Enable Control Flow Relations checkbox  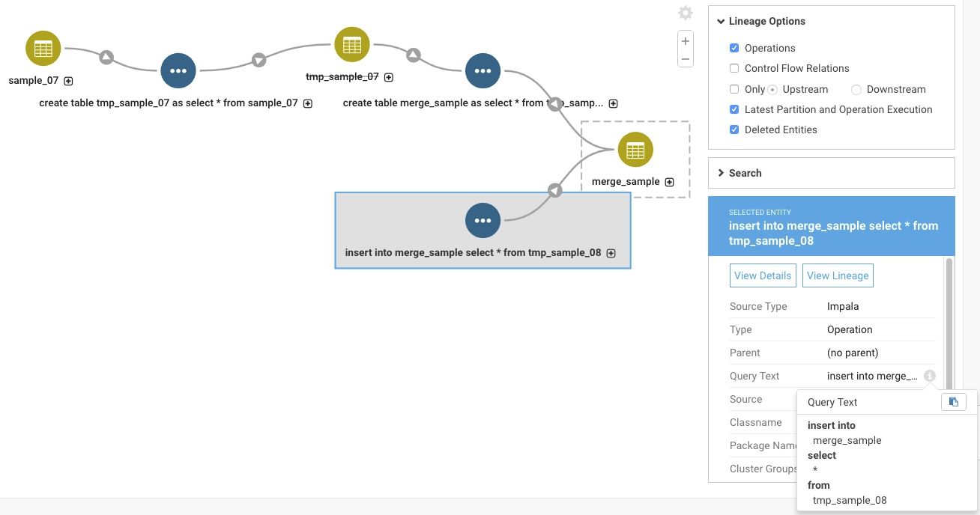click(734, 68)
